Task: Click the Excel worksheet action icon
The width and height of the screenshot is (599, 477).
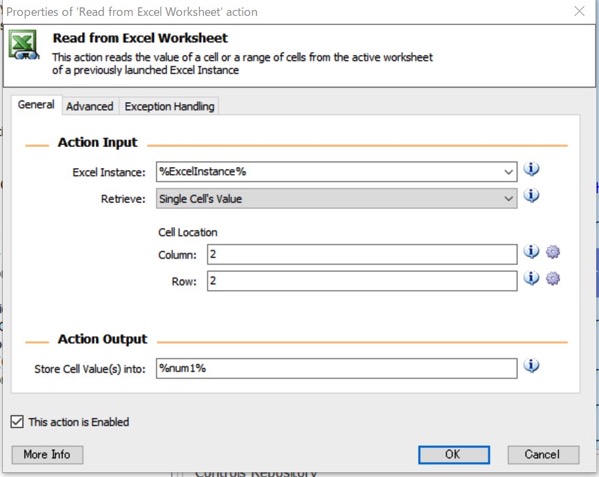Action: pos(24,45)
